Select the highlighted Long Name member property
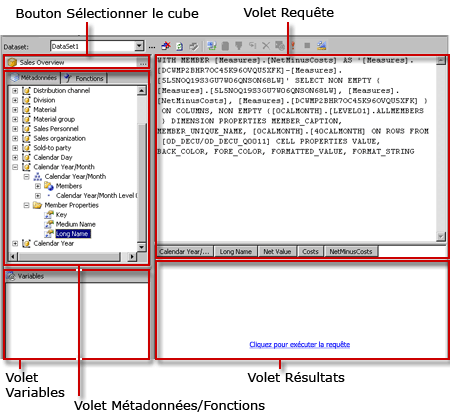The height and width of the screenshot is (416, 450). (73, 234)
